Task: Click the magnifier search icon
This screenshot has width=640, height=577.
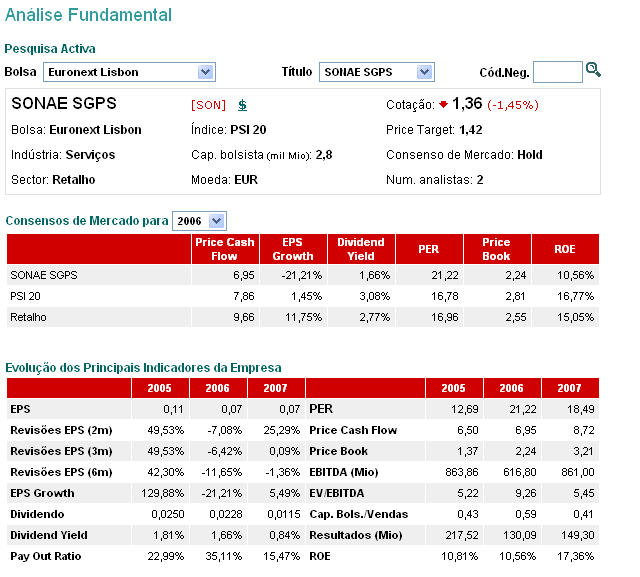Action: point(594,70)
